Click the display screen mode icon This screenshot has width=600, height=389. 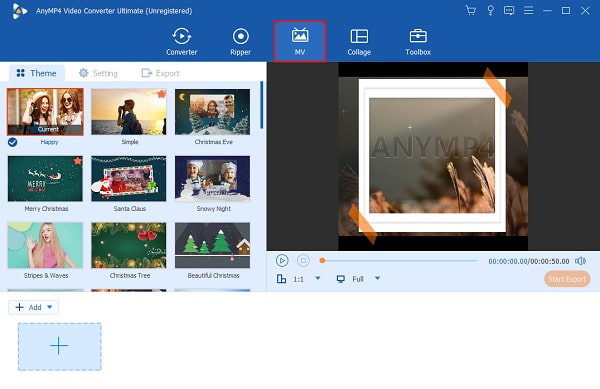pyautogui.click(x=341, y=279)
